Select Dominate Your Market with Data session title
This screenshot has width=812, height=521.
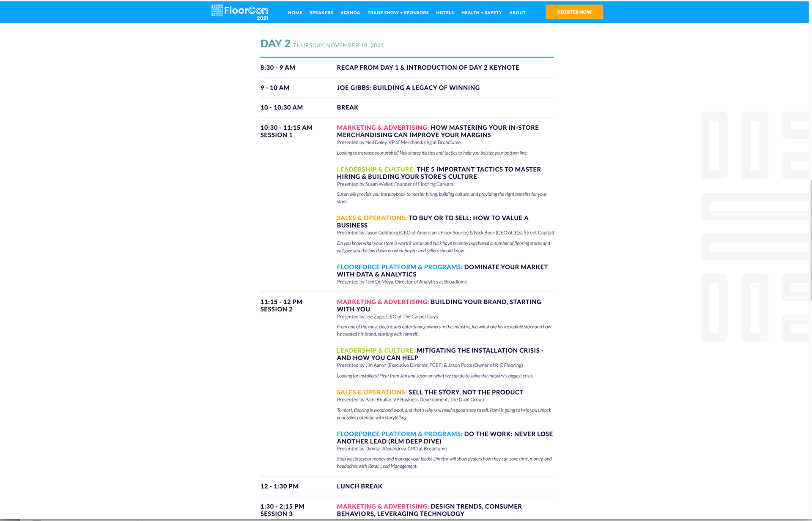(442, 271)
